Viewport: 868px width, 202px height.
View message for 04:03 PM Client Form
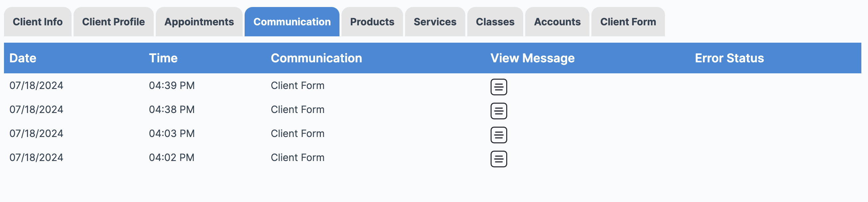coord(499,135)
